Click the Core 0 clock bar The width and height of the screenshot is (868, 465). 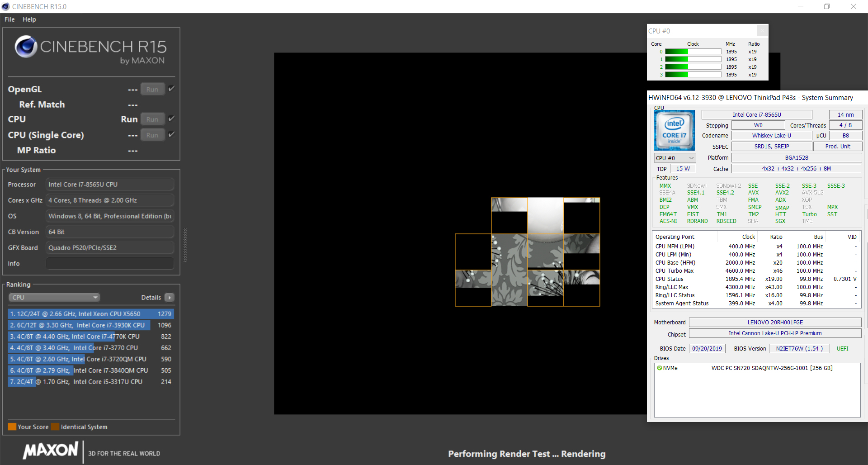pyautogui.click(x=693, y=52)
